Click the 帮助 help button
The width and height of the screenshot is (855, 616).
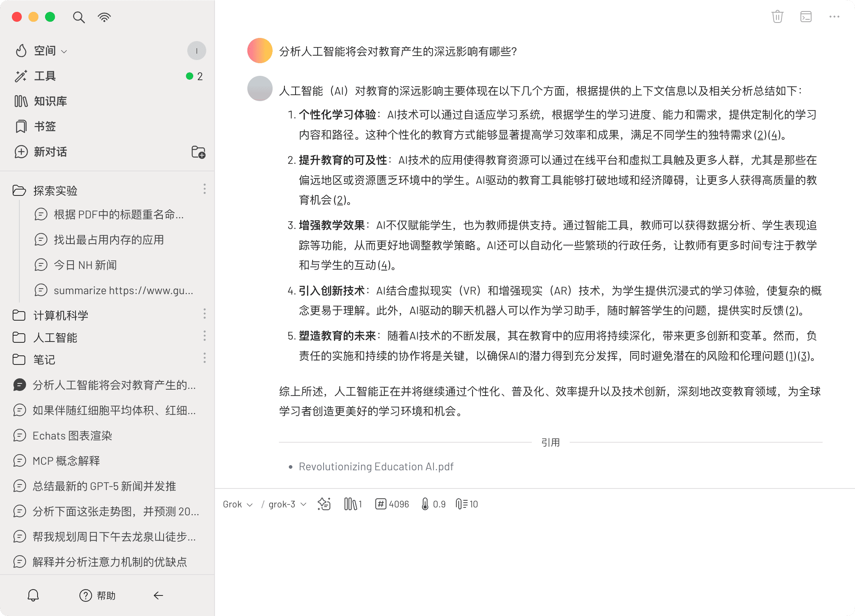[x=98, y=595]
